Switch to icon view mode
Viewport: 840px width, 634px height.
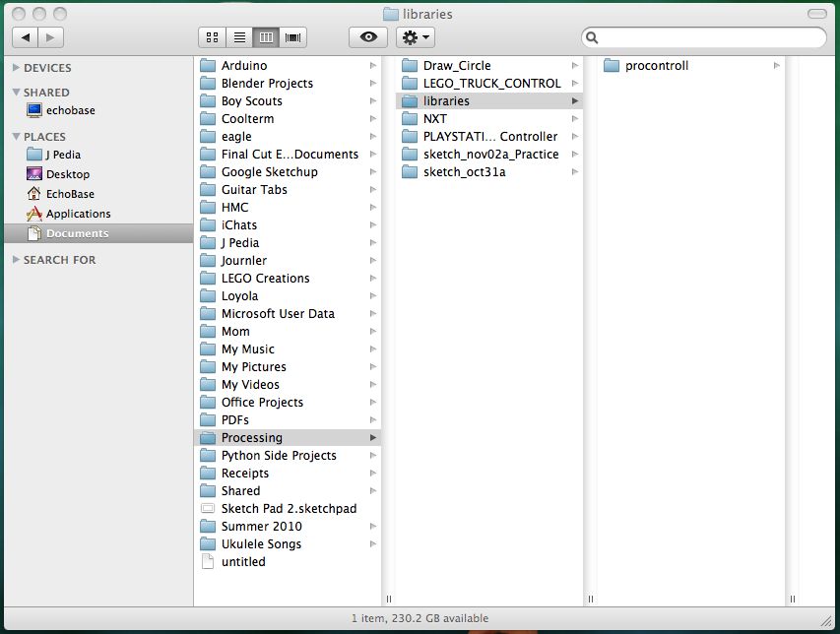coord(212,37)
